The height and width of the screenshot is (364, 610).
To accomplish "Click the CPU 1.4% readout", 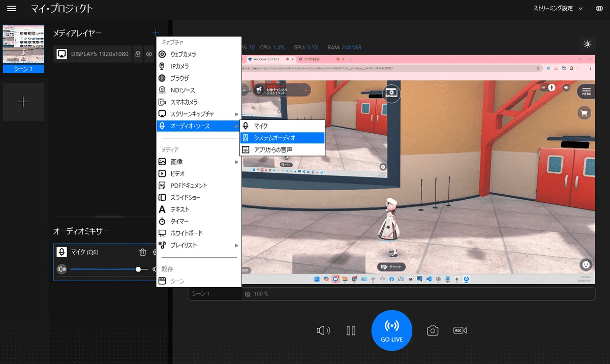I will [x=272, y=47].
